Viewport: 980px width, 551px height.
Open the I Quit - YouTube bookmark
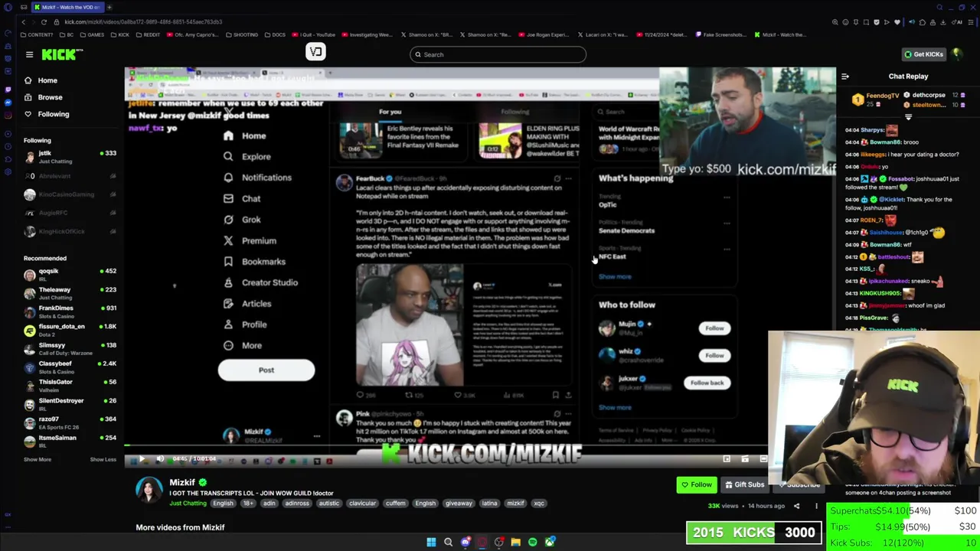[313, 34]
